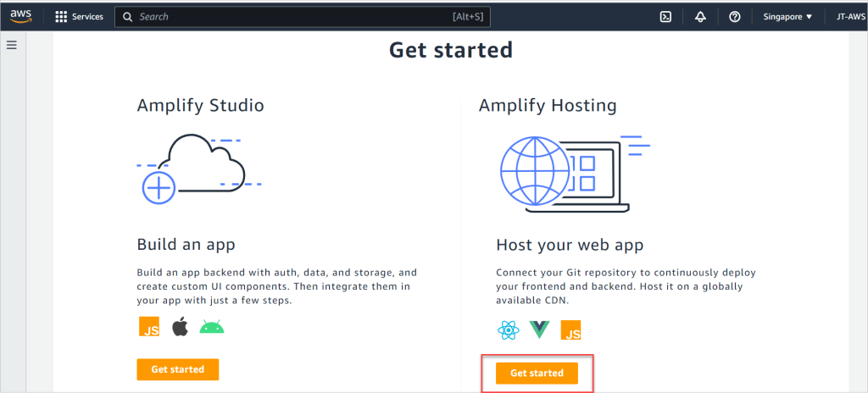Click the Build an app subheading

coord(186,245)
